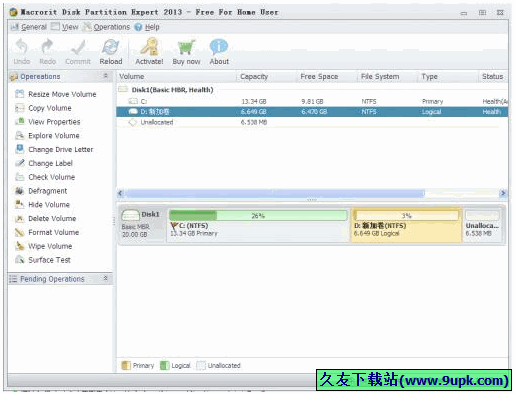Click 6.538 MB capacity in list

point(254,122)
